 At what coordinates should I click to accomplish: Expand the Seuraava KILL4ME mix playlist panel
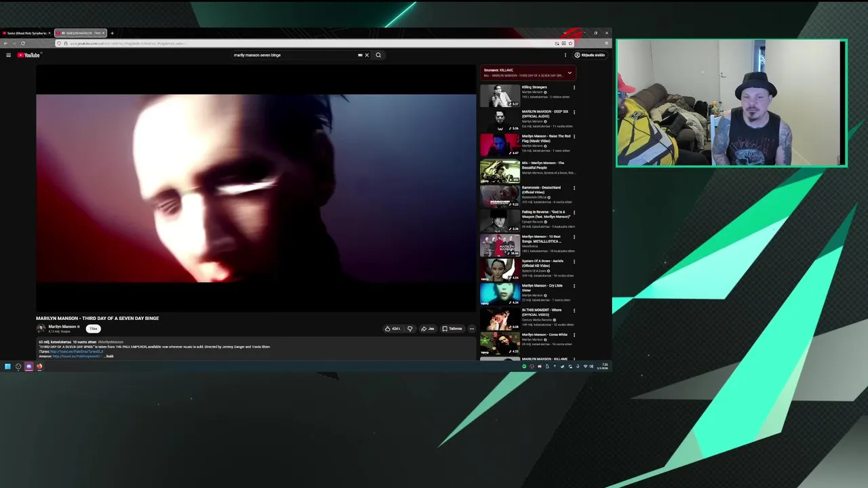[x=570, y=73]
